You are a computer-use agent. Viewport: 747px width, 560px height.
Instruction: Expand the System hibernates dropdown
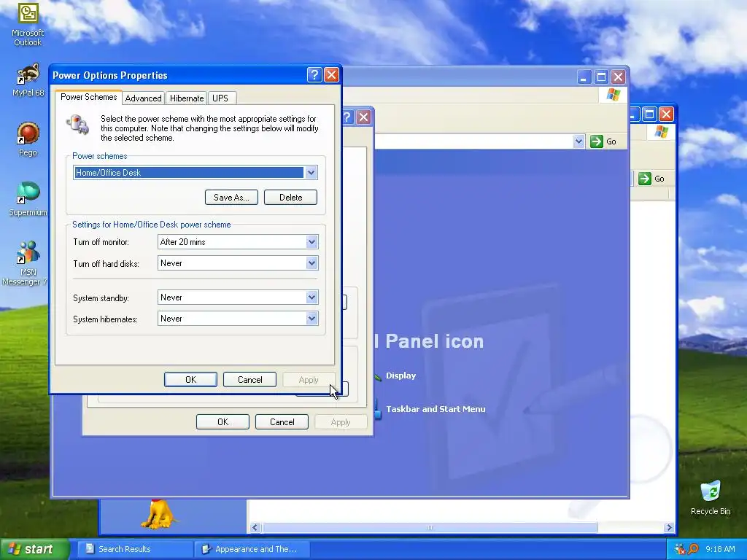coord(311,319)
